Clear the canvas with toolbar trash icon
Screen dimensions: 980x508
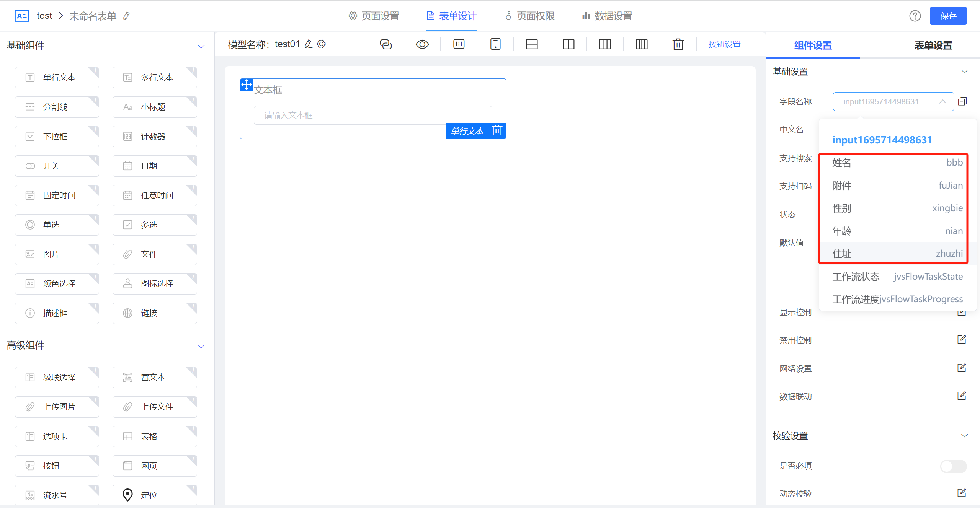(678, 44)
